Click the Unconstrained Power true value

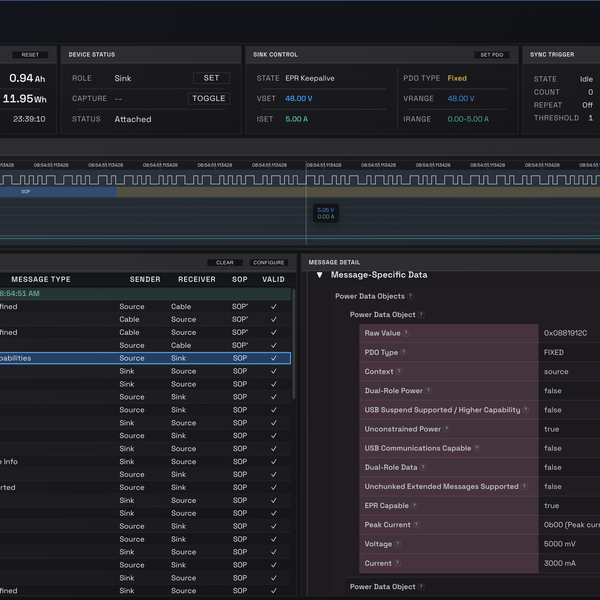pyautogui.click(x=551, y=429)
